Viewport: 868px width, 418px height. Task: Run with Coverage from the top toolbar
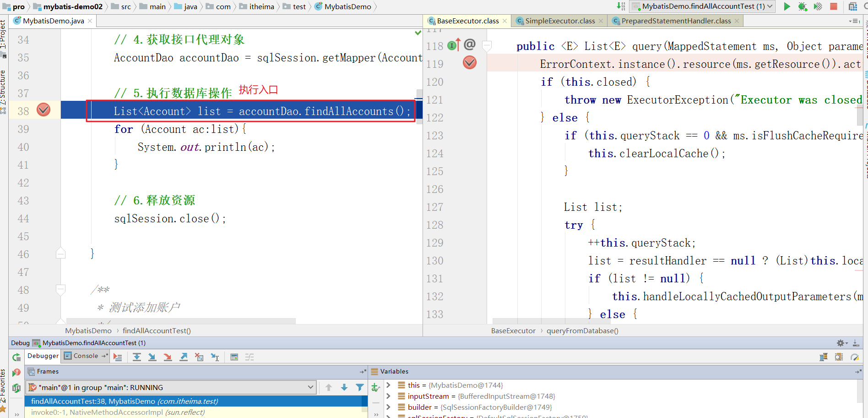click(x=818, y=6)
